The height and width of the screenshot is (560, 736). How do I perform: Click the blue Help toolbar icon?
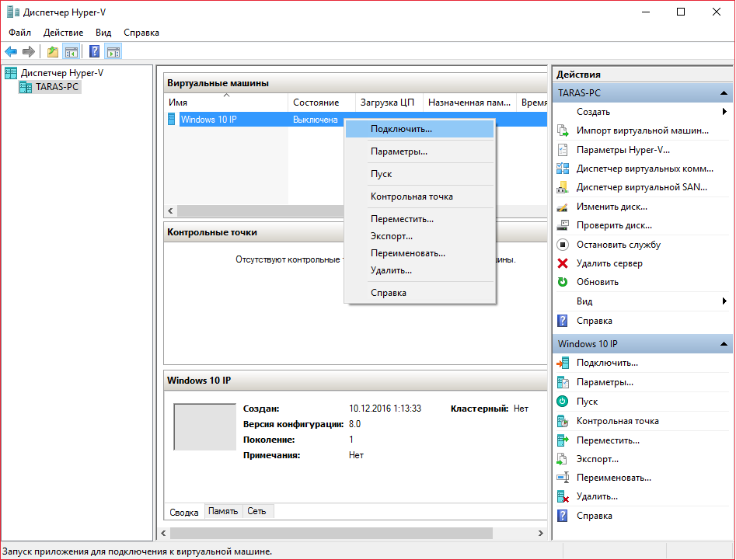click(x=94, y=51)
